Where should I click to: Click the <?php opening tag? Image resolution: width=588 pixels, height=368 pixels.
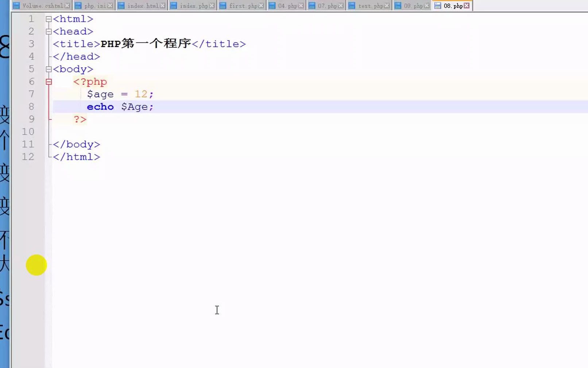[90, 82]
